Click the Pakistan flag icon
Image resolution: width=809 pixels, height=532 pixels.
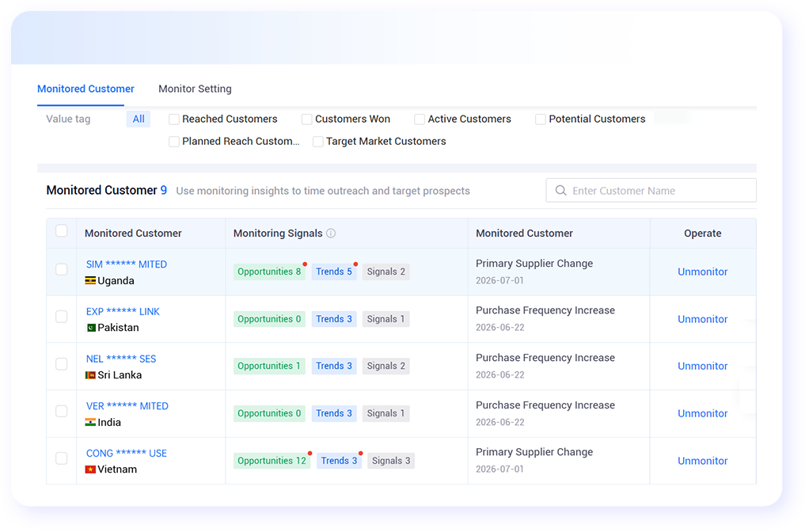91,328
